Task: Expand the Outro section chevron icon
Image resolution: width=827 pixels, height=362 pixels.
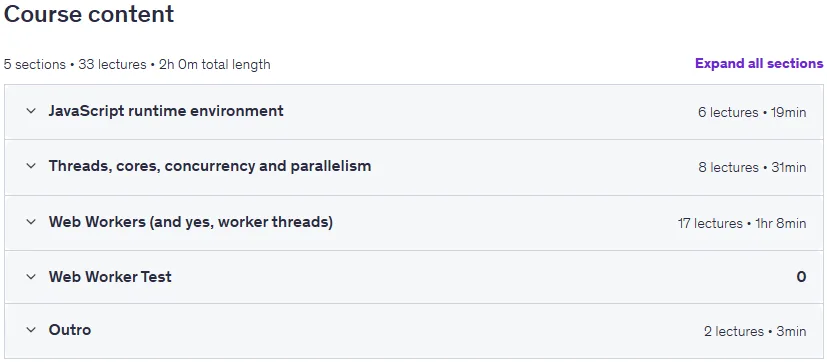Action: tap(31, 330)
